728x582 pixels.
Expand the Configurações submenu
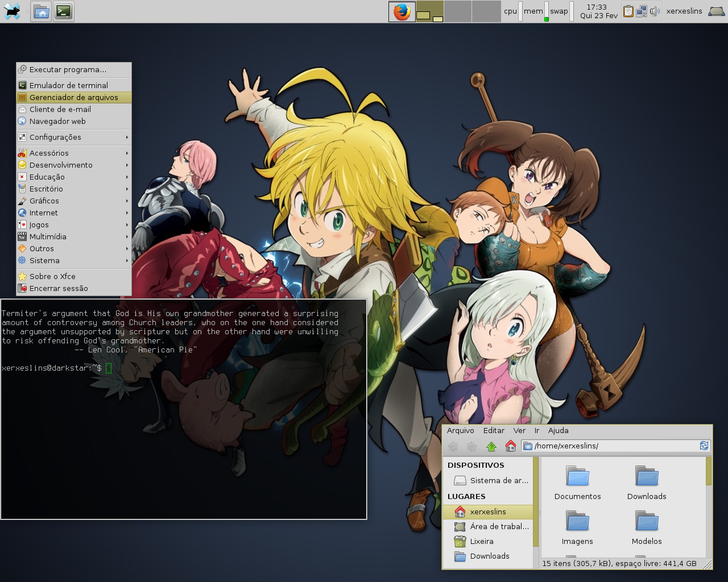tap(74, 137)
